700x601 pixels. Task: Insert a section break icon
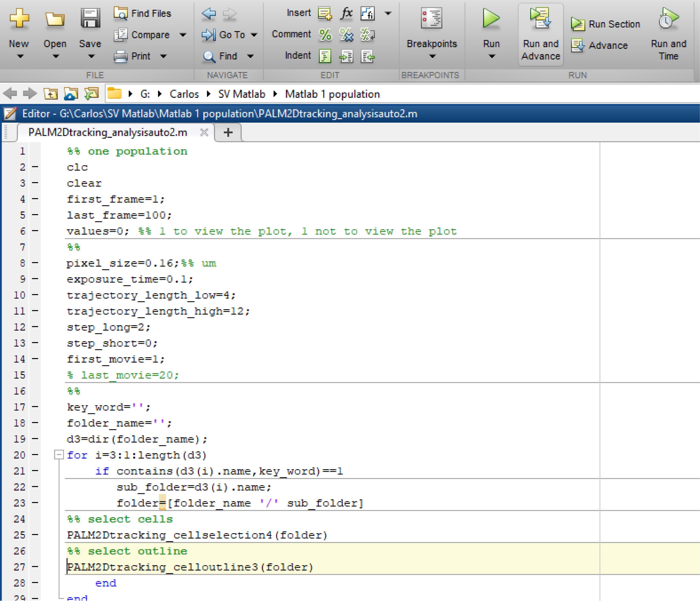point(325,13)
